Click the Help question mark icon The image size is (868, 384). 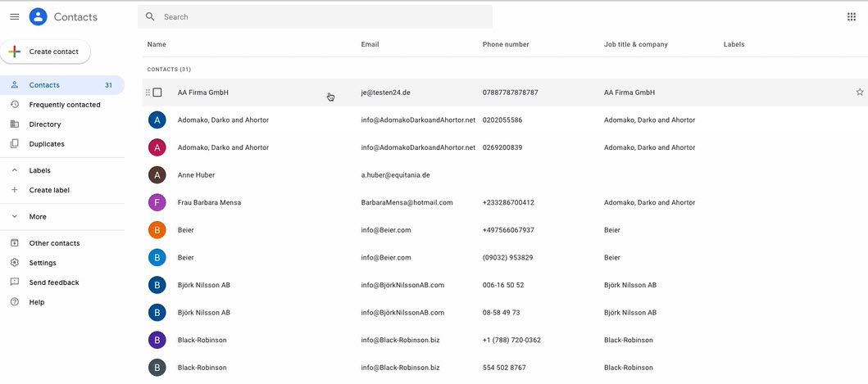(14, 302)
